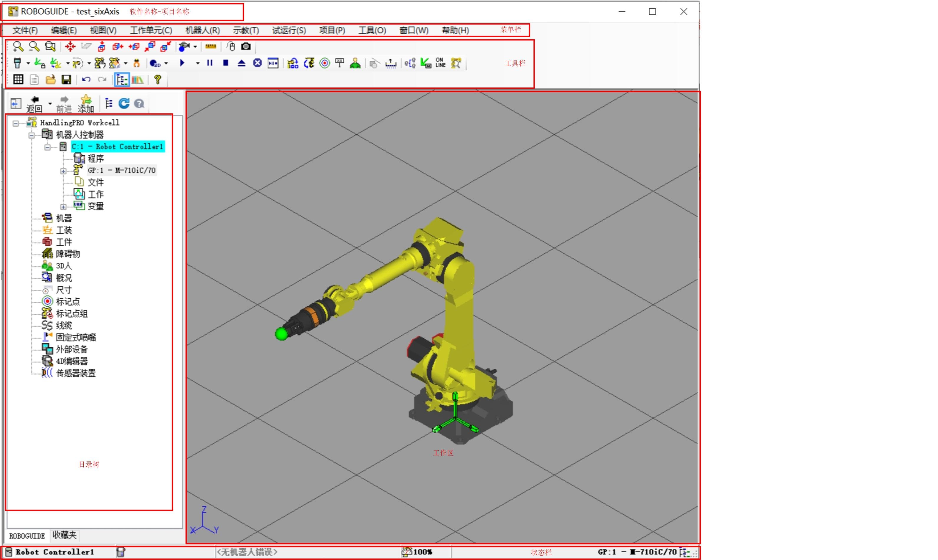The height and width of the screenshot is (560, 938).
Task: Select the 标记点组 tree item
Action: click(x=72, y=314)
